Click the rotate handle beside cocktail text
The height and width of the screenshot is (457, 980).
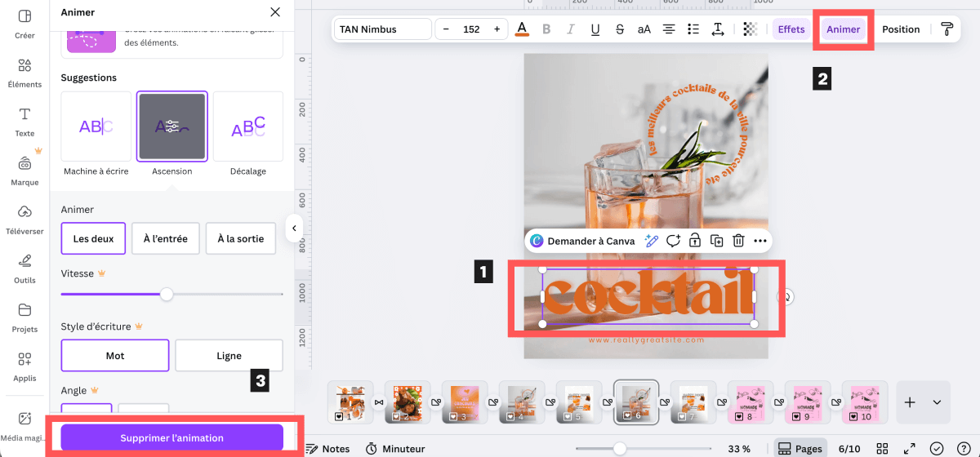(786, 297)
